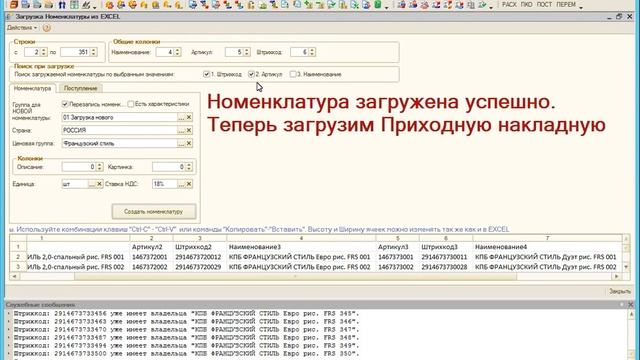
Task: Uncheck the 1. Штрихкод search checkbox
Action: (x=207, y=74)
